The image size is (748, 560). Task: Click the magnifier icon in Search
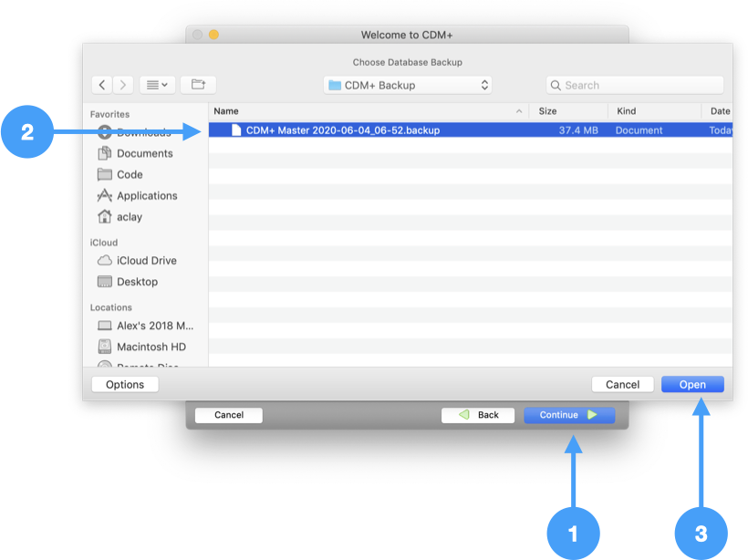(556, 86)
